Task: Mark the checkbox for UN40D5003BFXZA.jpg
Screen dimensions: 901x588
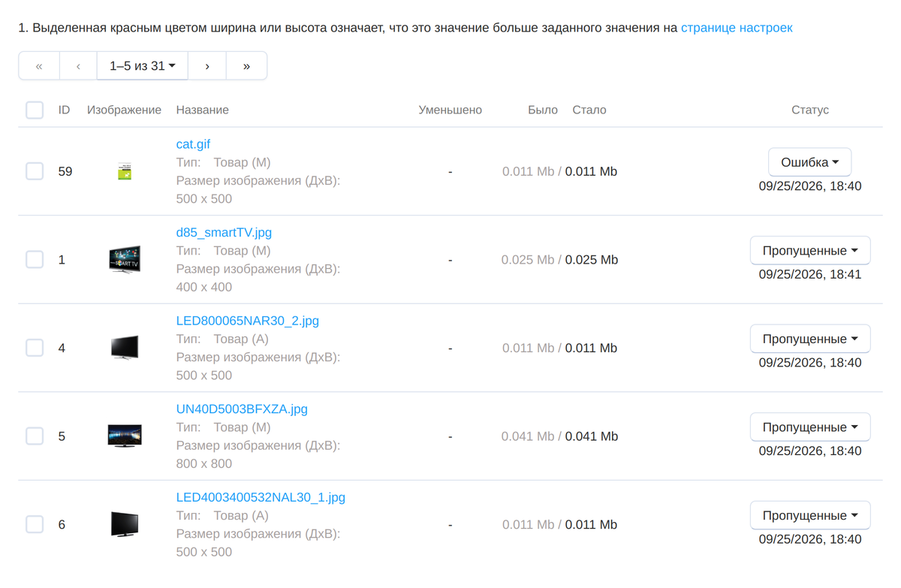Action: 35,436
